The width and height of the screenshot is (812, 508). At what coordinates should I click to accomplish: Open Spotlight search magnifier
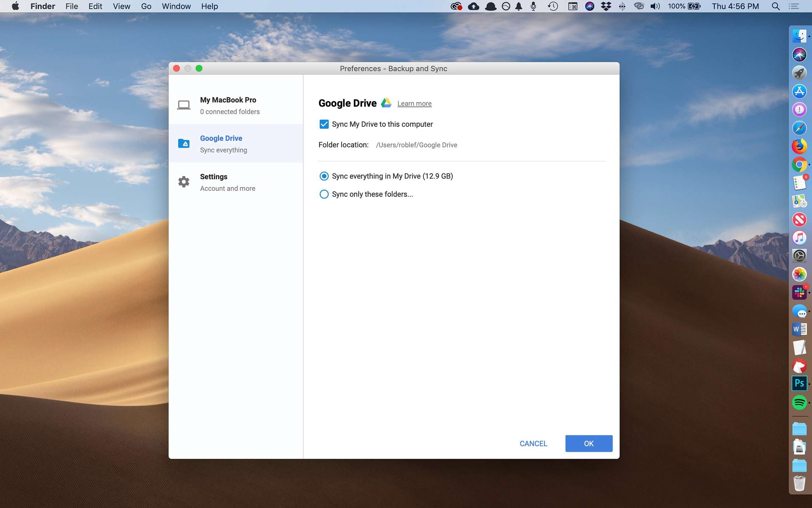point(775,6)
